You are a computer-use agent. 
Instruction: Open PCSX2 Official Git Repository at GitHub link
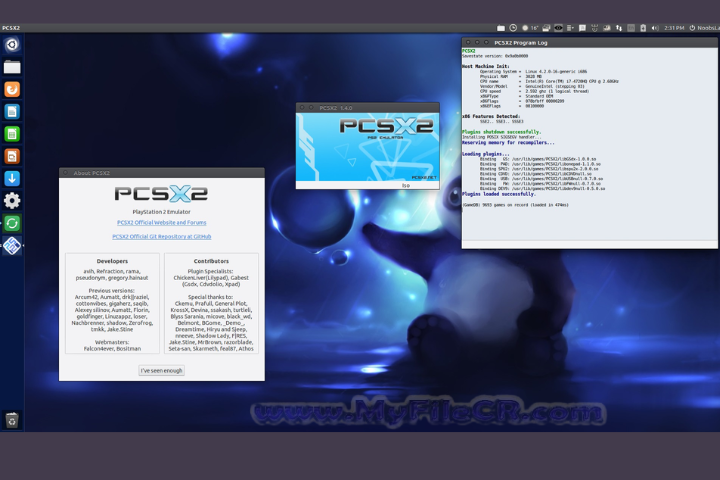[162, 237]
